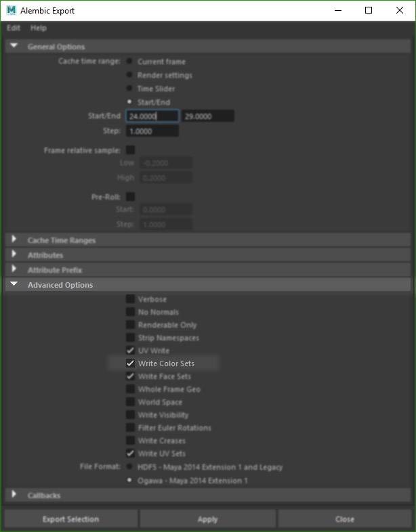
Task: Select Start/End cache time range
Action: pyautogui.click(x=129, y=102)
